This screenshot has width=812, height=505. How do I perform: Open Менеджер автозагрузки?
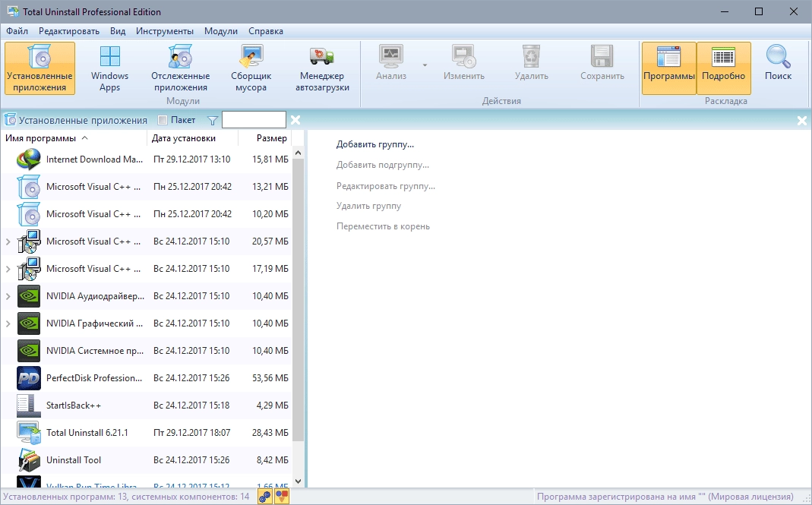[322, 68]
